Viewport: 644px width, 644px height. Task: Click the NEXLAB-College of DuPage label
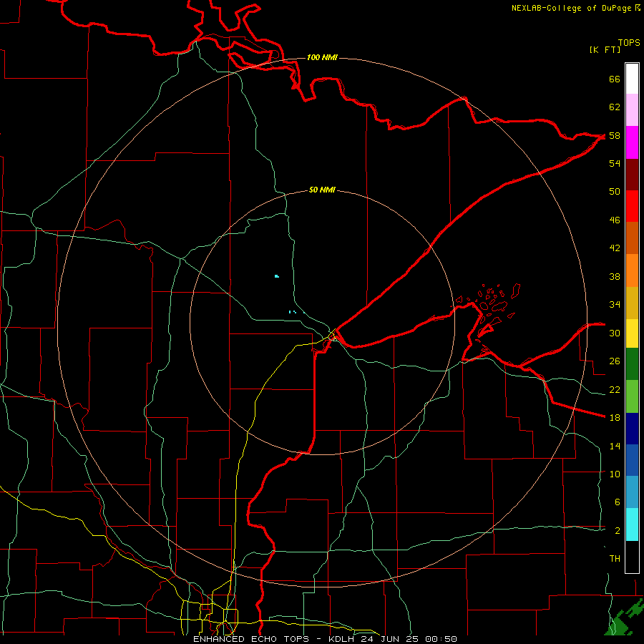(576, 8)
